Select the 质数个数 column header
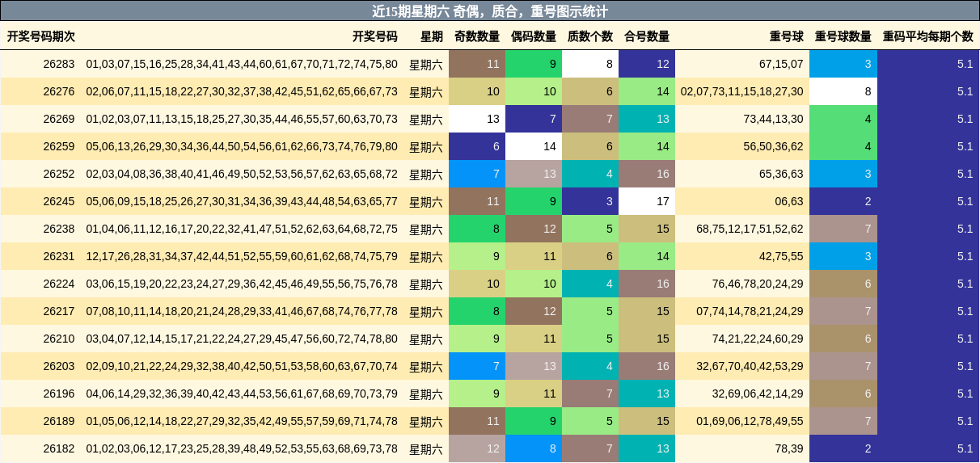Screen dimensions: 980x463 (590, 36)
